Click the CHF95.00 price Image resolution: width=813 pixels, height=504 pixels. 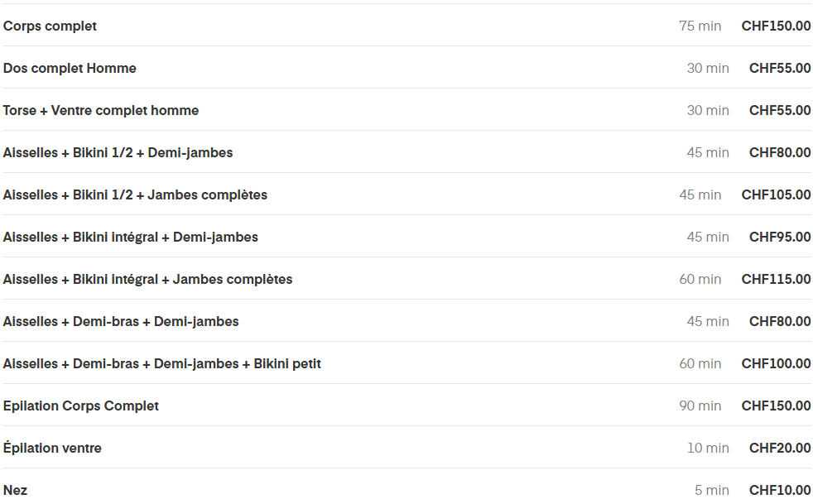pos(780,237)
